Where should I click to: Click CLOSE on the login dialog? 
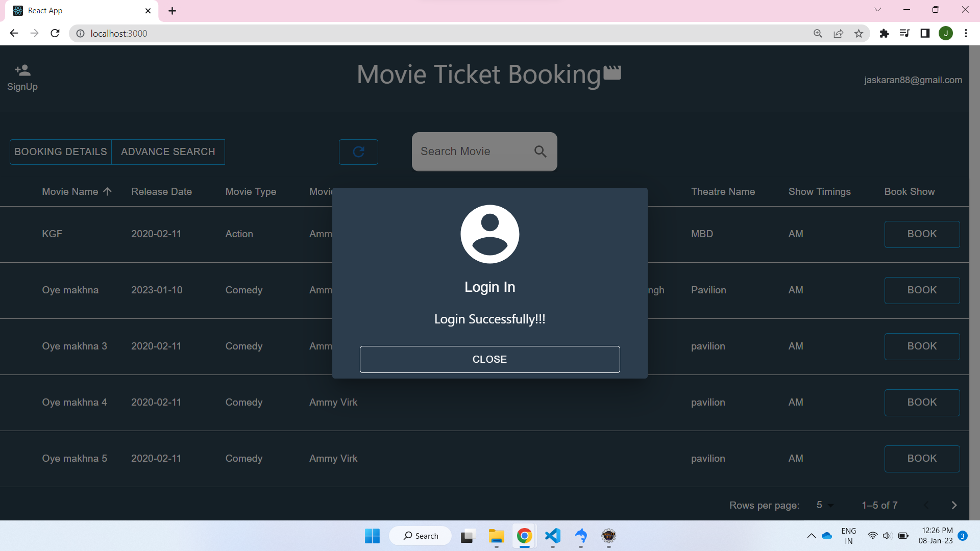(489, 359)
